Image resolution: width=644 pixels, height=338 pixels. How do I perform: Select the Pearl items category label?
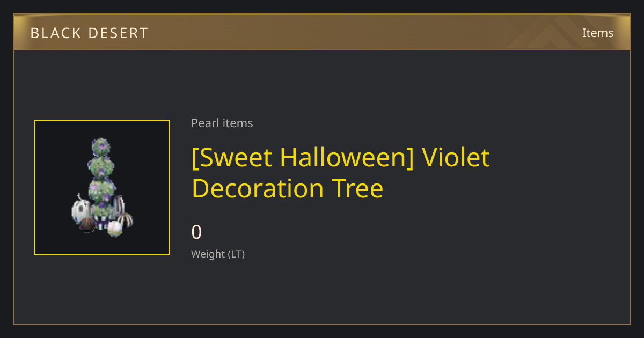pyautogui.click(x=222, y=123)
